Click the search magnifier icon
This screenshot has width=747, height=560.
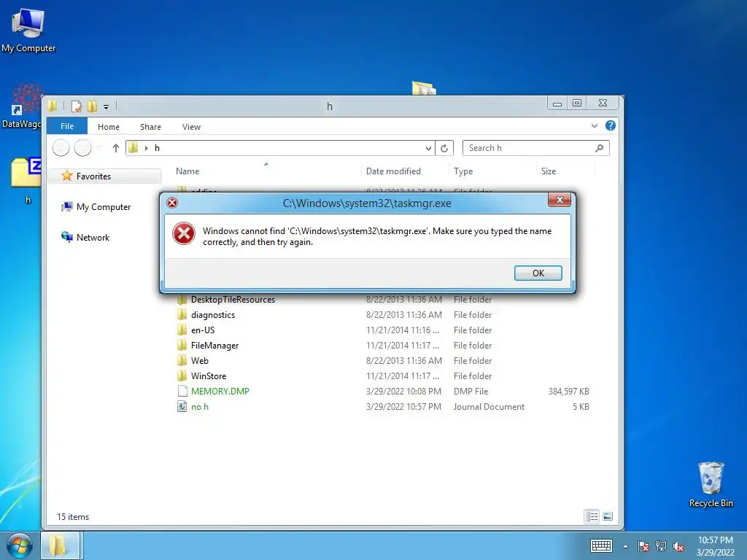(x=600, y=148)
